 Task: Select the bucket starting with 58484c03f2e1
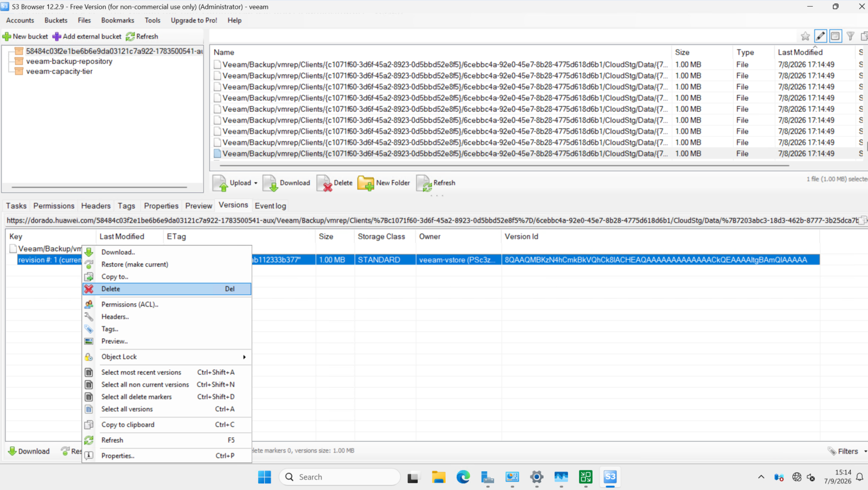click(114, 51)
